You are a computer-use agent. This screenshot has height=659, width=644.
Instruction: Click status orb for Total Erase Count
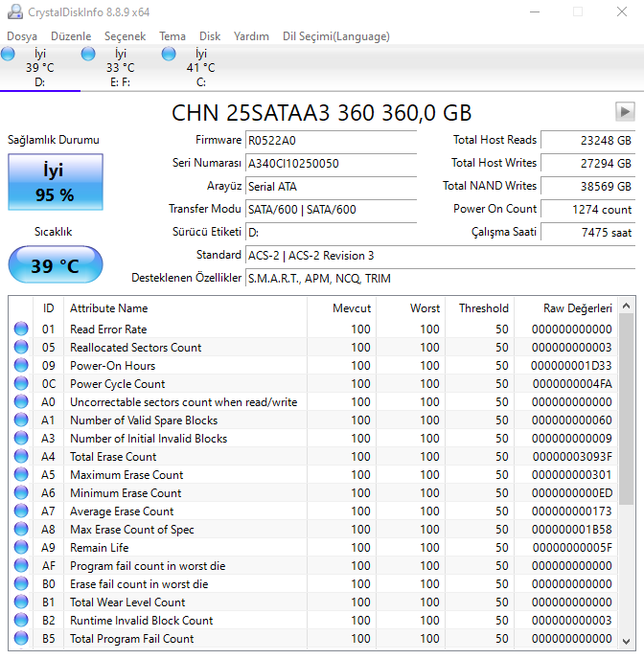pos(21,457)
